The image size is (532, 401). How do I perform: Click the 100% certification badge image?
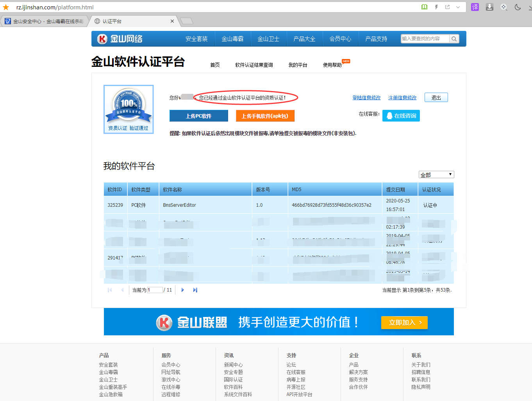coord(129,109)
